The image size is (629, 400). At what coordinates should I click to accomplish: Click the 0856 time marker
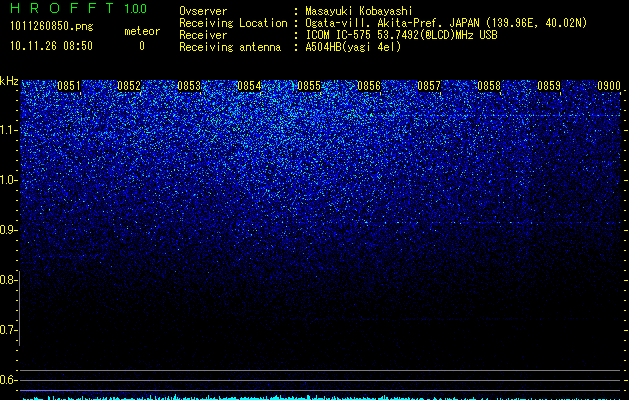[x=369, y=86]
